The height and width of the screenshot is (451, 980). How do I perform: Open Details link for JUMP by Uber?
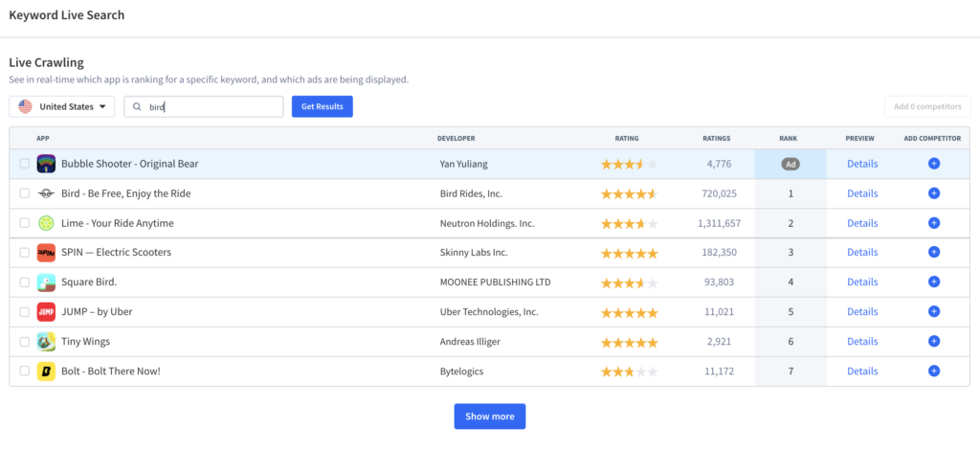(862, 311)
